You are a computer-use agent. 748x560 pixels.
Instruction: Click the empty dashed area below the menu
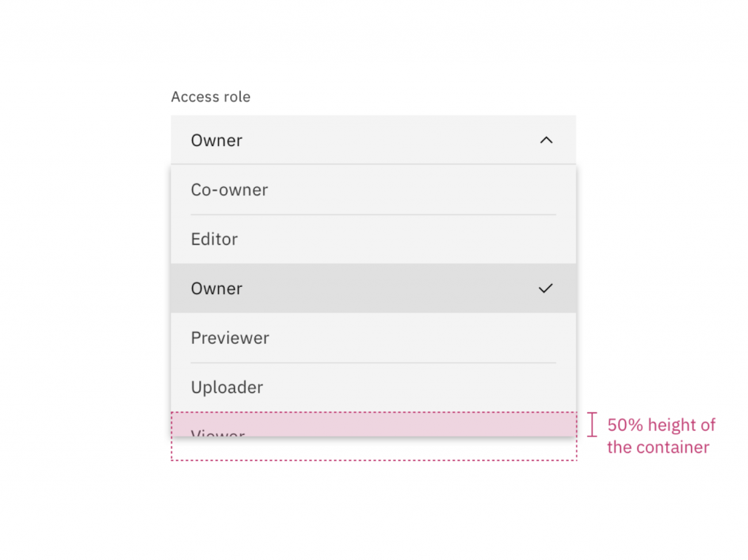(373, 449)
